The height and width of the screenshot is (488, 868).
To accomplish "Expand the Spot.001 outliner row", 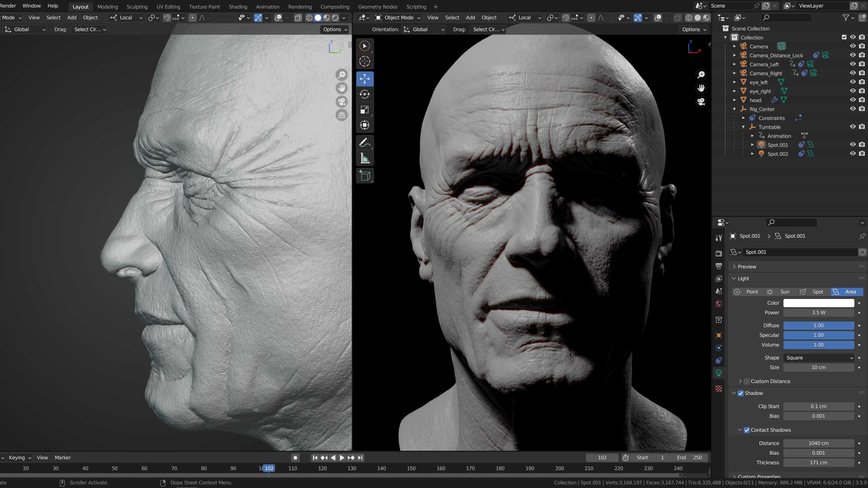I will point(752,145).
